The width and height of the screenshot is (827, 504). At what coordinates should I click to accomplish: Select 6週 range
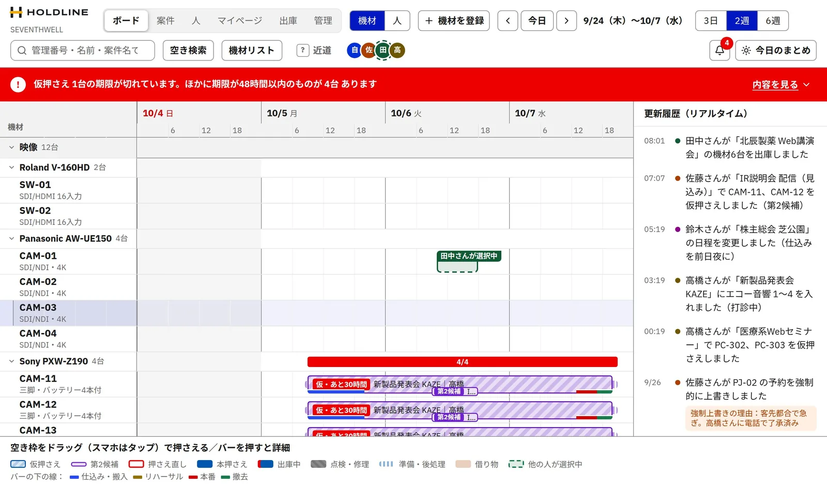(773, 21)
